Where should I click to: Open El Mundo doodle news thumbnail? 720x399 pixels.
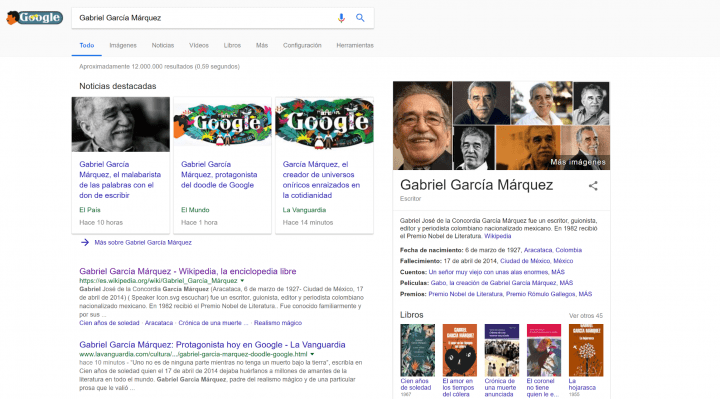[x=222, y=124]
